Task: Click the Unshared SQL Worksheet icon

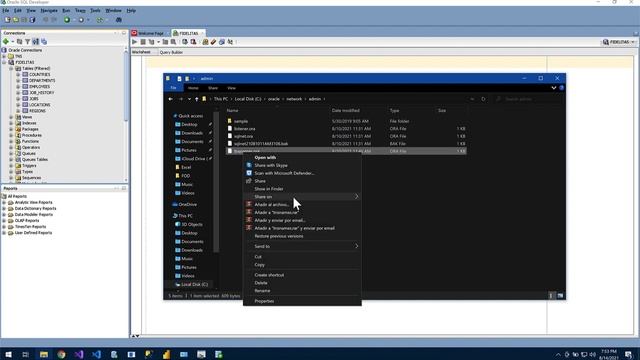Action: pyautogui.click(x=205, y=42)
